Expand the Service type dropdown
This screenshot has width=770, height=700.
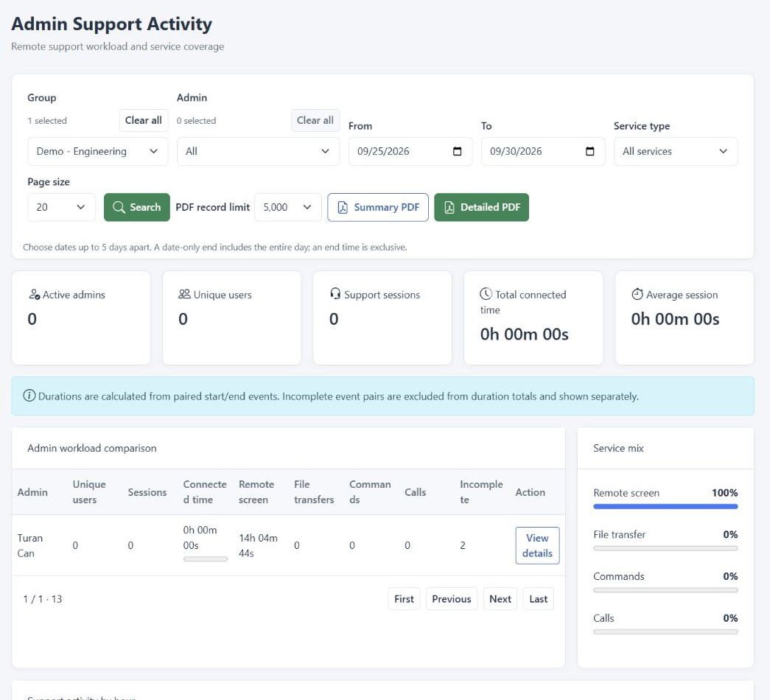pyautogui.click(x=675, y=151)
